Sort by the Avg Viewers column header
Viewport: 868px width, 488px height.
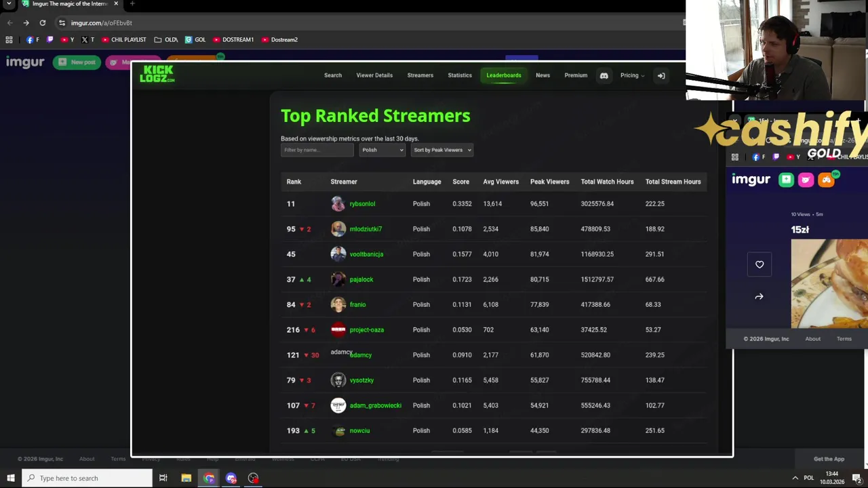pyautogui.click(x=501, y=182)
